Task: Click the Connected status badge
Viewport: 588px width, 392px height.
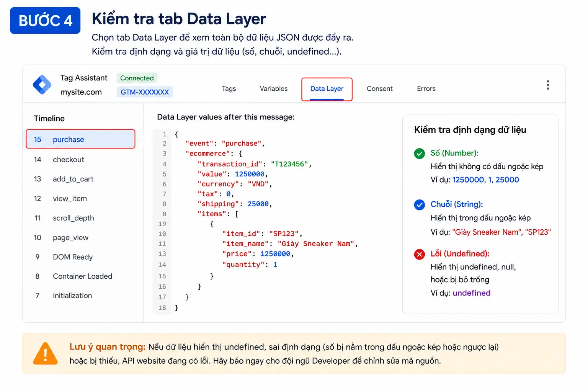Action: [137, 78]
